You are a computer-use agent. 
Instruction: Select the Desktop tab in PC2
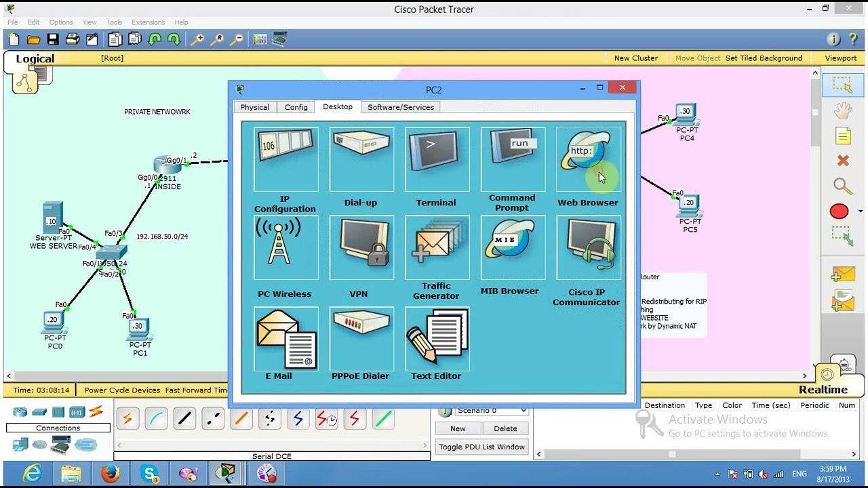click(x=338, y=106)
